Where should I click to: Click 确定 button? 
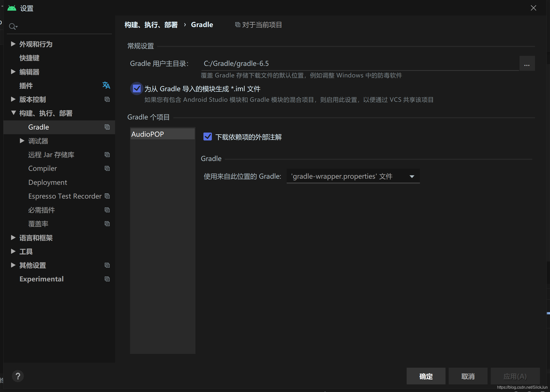426,376
